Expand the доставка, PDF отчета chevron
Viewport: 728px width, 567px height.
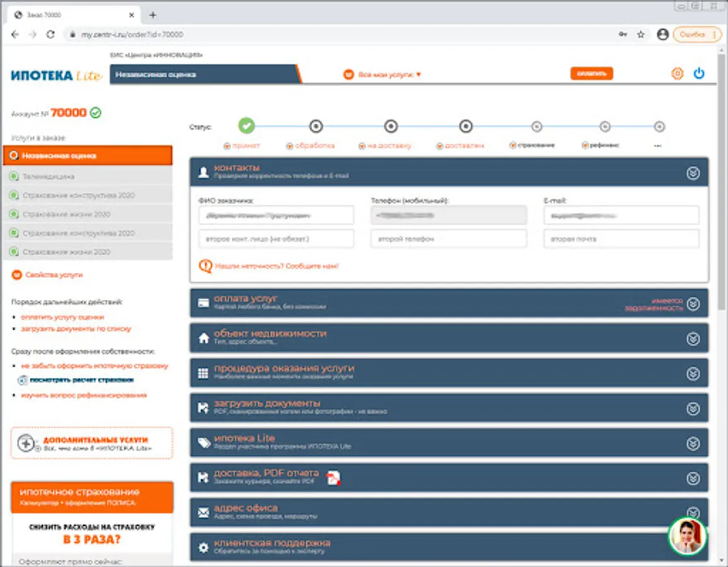click(693, 478)
